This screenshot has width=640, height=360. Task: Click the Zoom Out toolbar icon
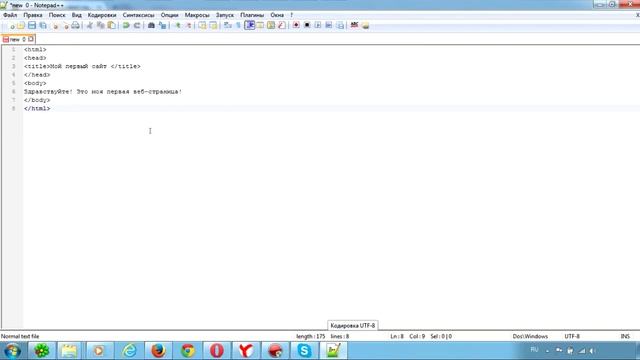(x=189, y=25)
